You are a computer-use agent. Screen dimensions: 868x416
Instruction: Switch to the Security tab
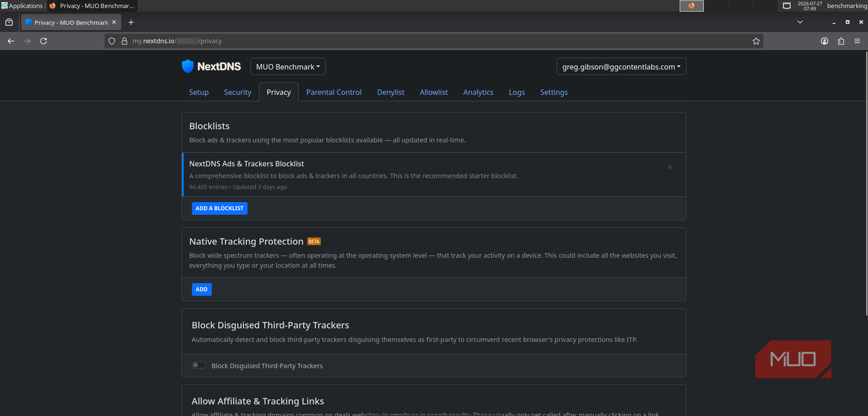coord(237,92)
